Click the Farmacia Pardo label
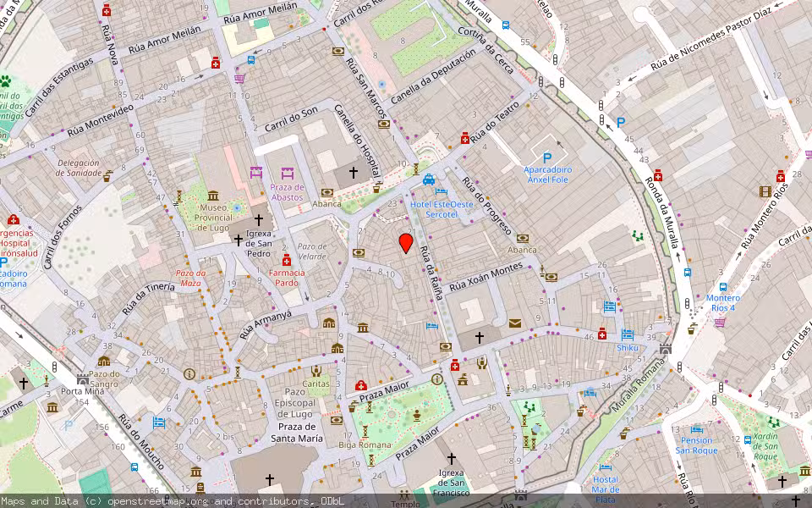Screen dimensions: 812x508 tap(288, 277)
